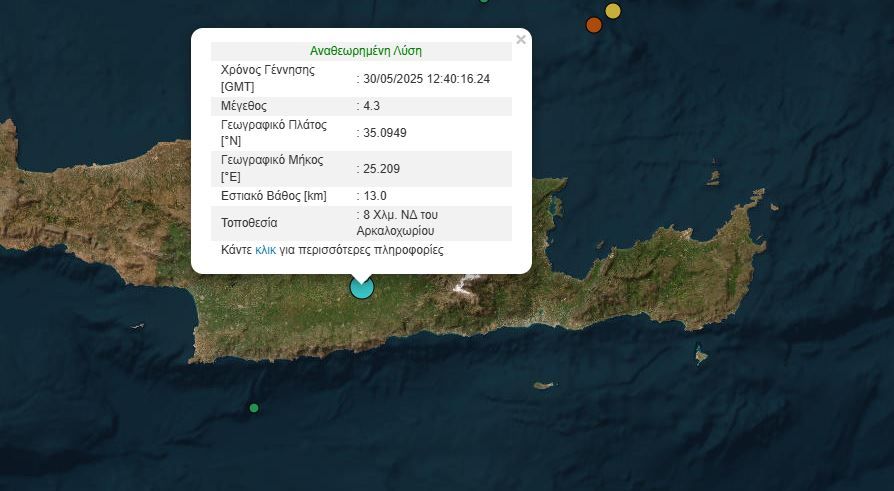Click the 'Γεωγραφικό Πλάτος [°N]' label
This screenshot has height=491, width=894.
pos(274,133)
